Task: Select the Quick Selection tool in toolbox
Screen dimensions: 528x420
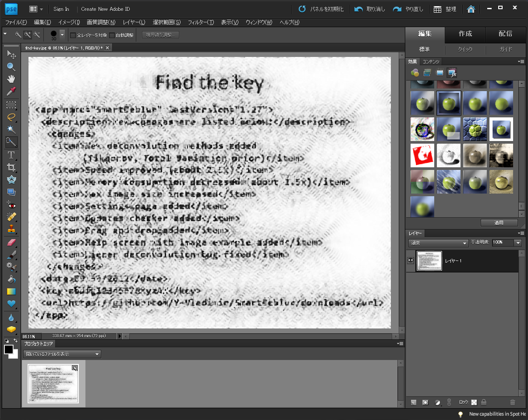Action: [11, 141]
